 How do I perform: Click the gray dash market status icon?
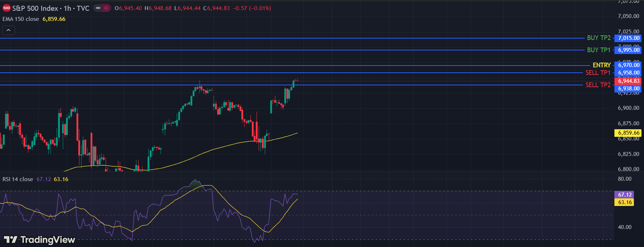pos(98,8)
